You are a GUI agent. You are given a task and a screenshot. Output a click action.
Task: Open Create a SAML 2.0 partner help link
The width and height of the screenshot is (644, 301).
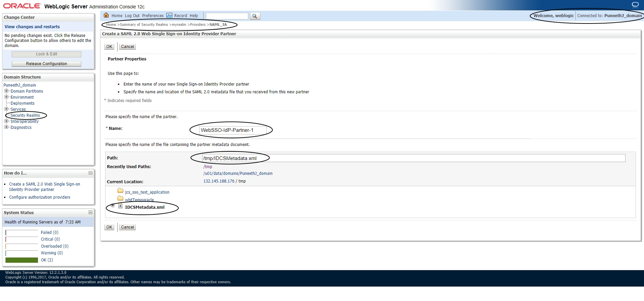pos(44,187)
